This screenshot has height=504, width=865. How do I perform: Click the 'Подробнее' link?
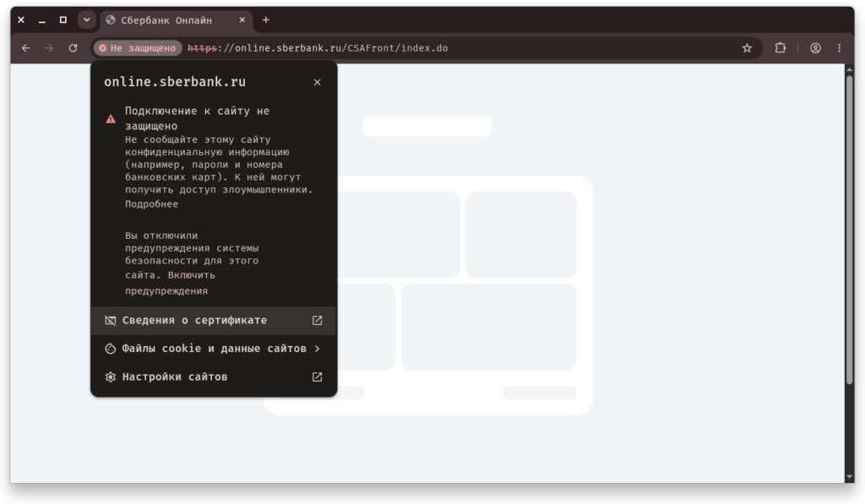pos(151,204)
